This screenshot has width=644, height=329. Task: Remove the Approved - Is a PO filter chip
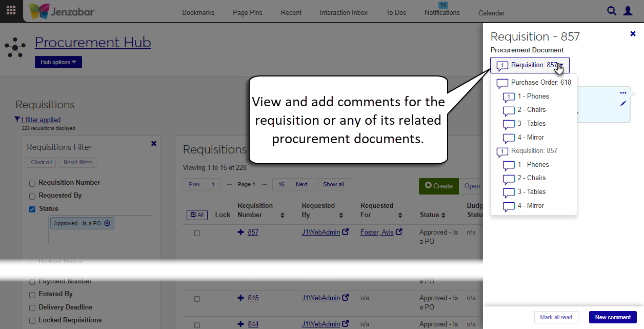click(x=107, y=223)
